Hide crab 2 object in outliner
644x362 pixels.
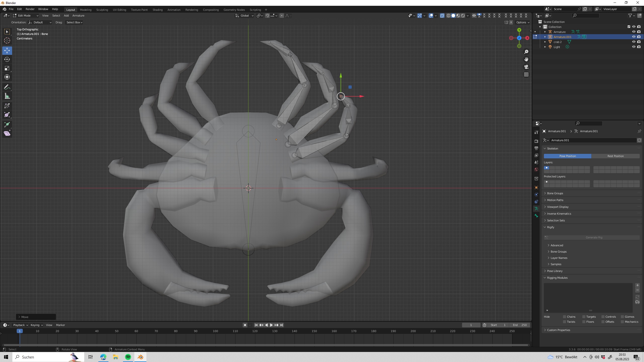click(634, 42)
